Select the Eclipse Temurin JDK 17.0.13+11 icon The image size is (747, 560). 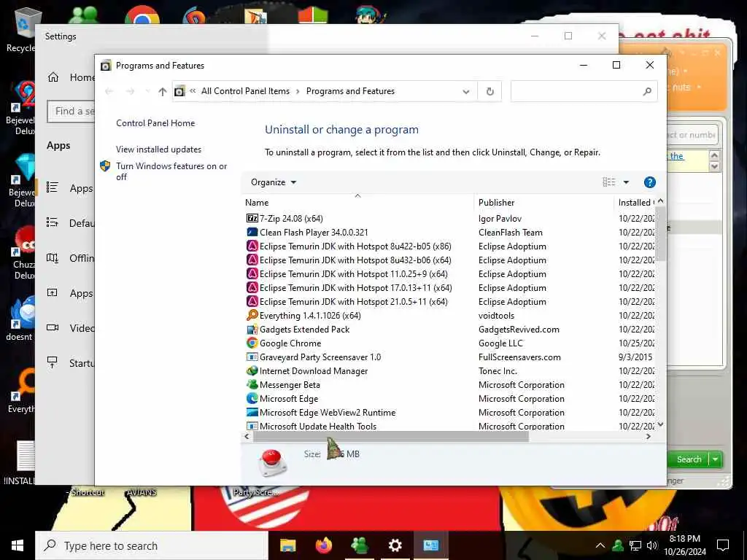click(x=252, y=287)
